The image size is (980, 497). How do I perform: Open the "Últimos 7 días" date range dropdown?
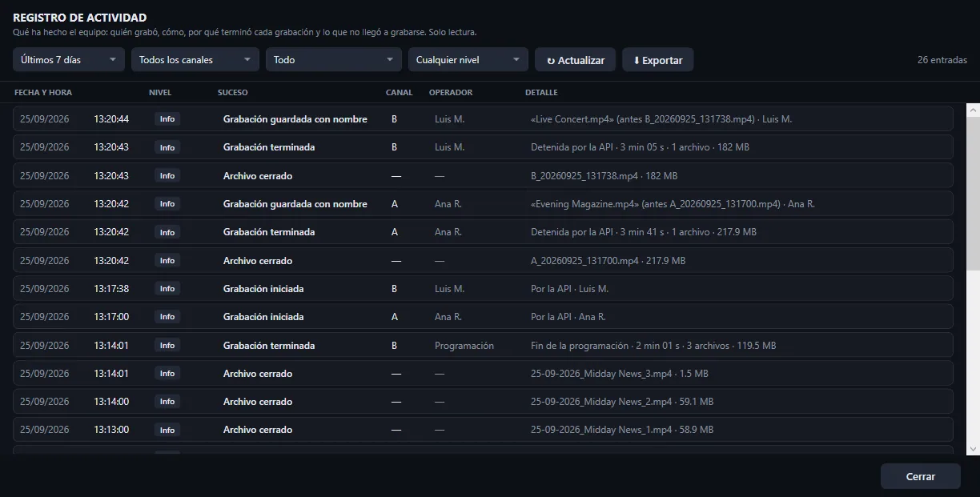[x=69, y=60]
